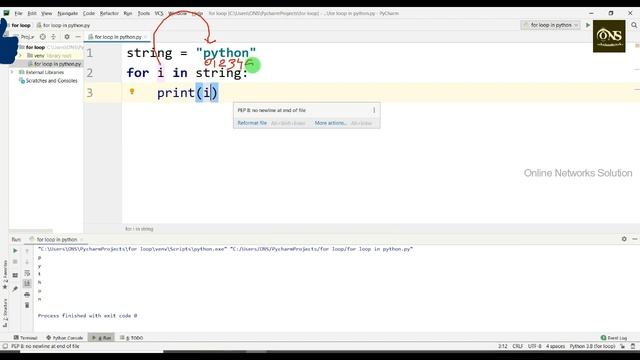
Task: Open the Edit menu
Action: [x=32, y=13]
